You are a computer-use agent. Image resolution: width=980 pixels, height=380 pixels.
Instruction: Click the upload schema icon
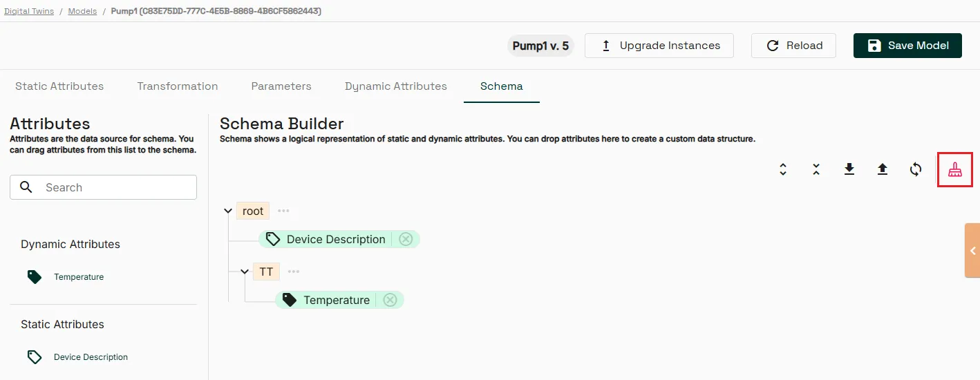coord(883,169)
